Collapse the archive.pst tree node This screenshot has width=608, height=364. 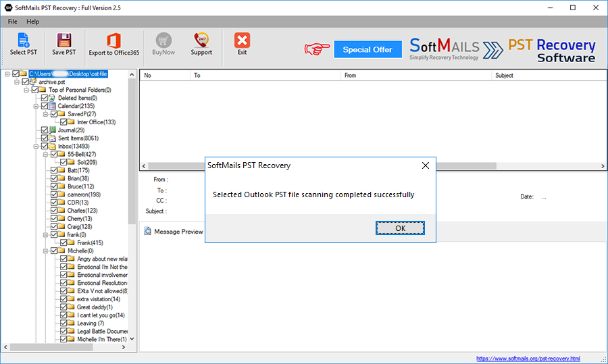tap(17, 82)
